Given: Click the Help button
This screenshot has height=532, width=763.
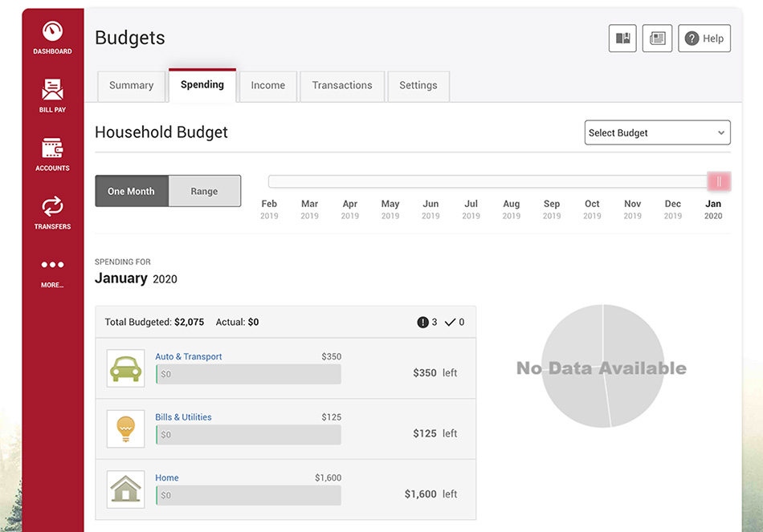Looking at the screenshot, I should [x=704, y=38].
